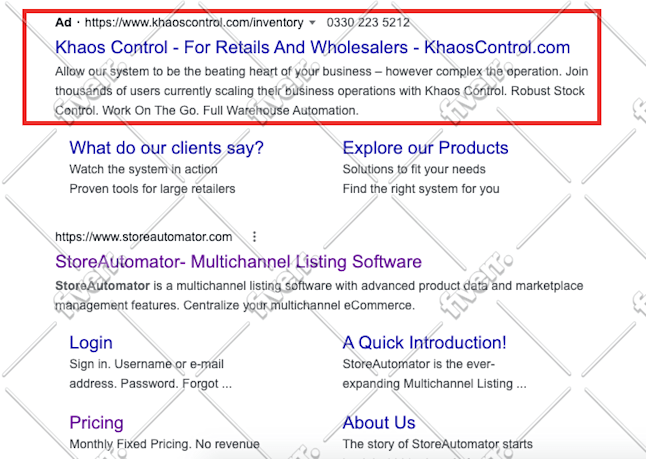Expand the ad URL dropdown arrow
Viewport: 646px width, 459px height.
pos(312,23)
